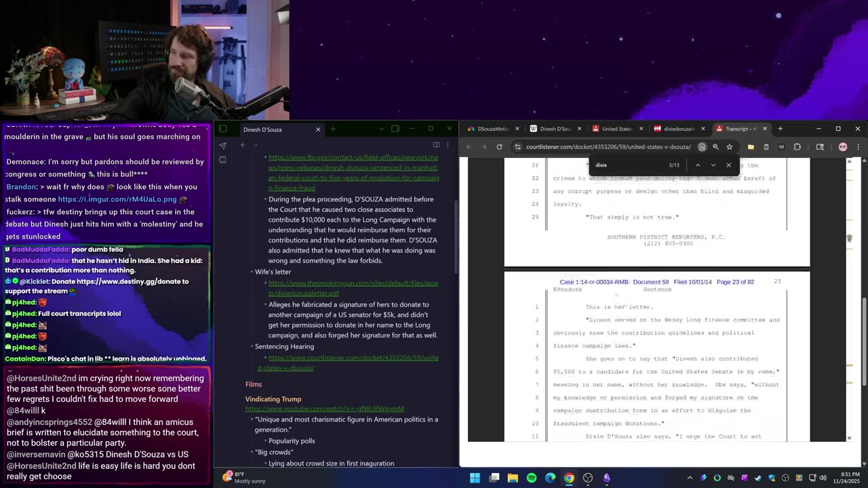Collapse the "Unique and most charismatic" quote bullet
Image resolution: width=868 pixels, height=488 pixels.
pos(252,420)
